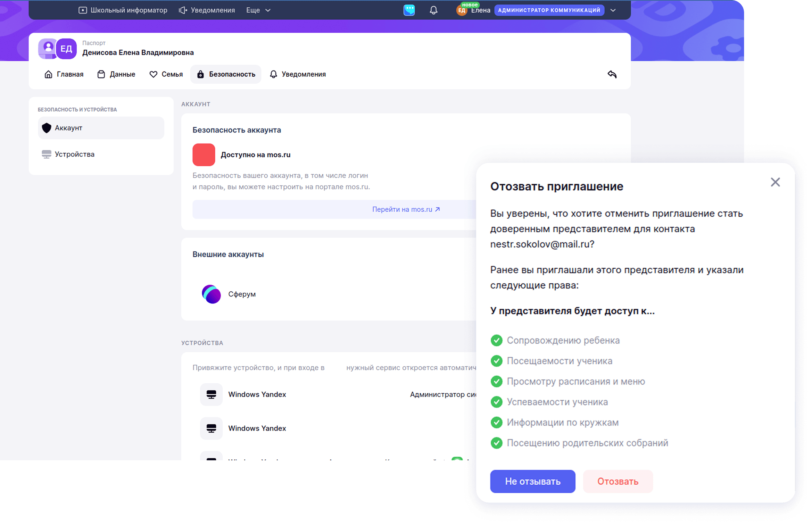Image resolution: width=812 pixels, height=526 pixels.
Task: Click the checkmark beside Успеваемости ученика
Action: point(496,402)
